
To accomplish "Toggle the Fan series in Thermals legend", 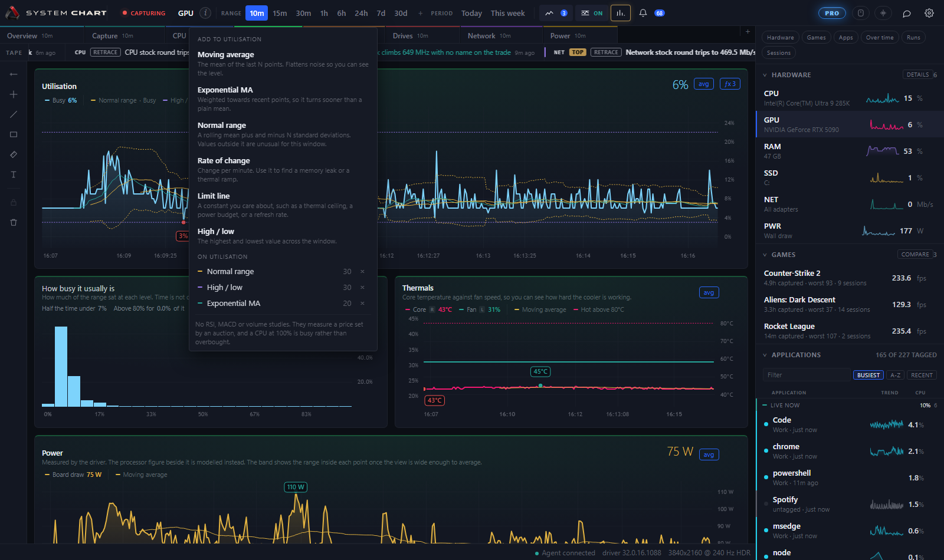I will [x=480, y=309].
